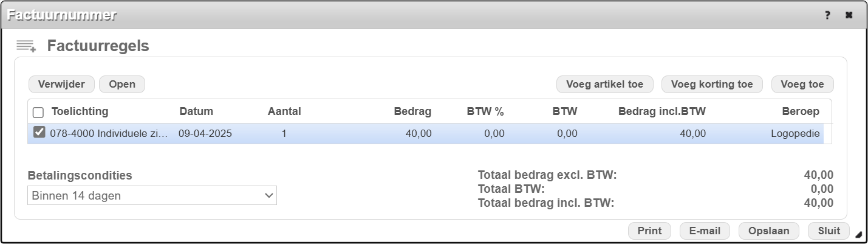
Task: Click the Toelichting column header
Action: [x=80, y=111]
